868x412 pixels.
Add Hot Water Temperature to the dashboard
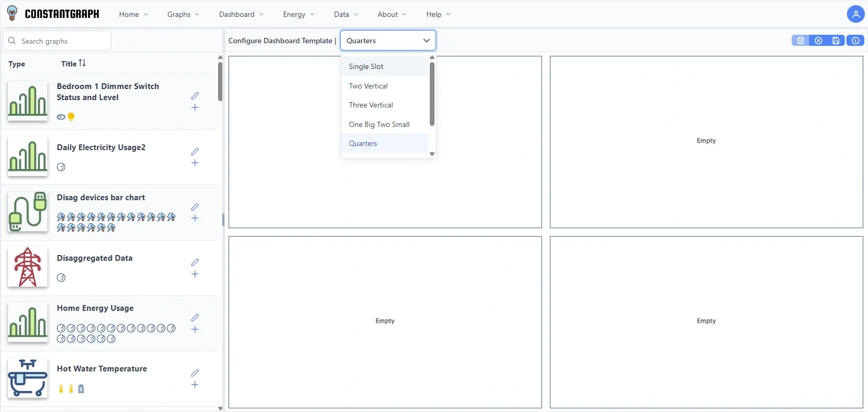click(195, 385)
